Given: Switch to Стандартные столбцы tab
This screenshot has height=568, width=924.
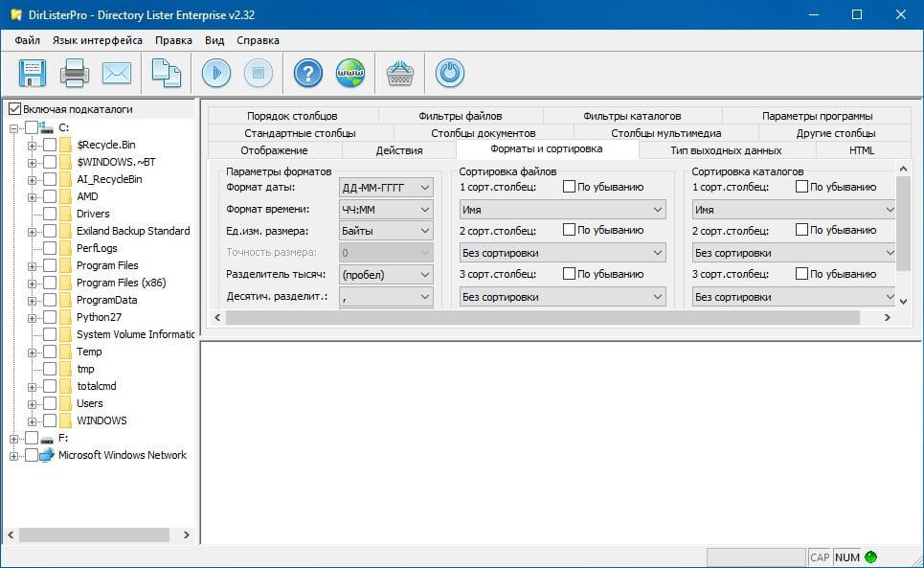Looking at the screenshot, I should point(300,133).
